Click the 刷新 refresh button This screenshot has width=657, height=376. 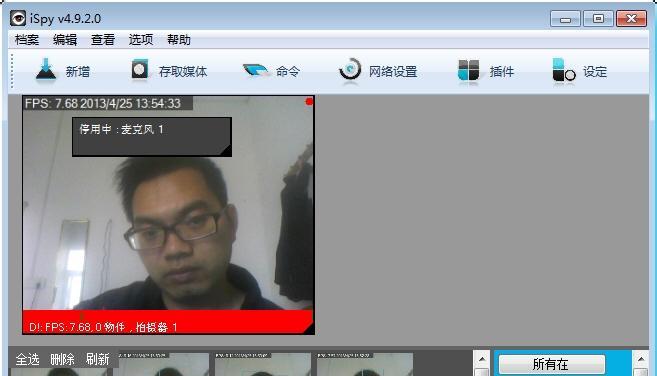pyautogui.click(x=98, y=359)
